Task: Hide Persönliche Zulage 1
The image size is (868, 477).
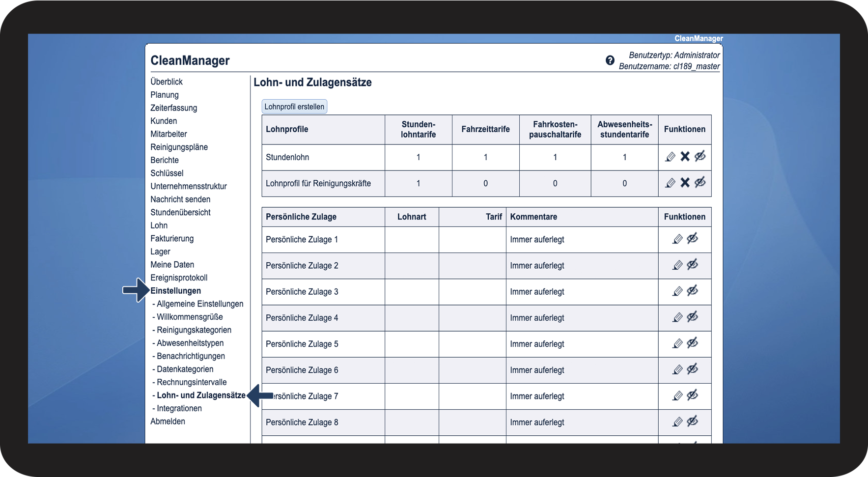Action: pyautogui.click(x=692, y=239)
